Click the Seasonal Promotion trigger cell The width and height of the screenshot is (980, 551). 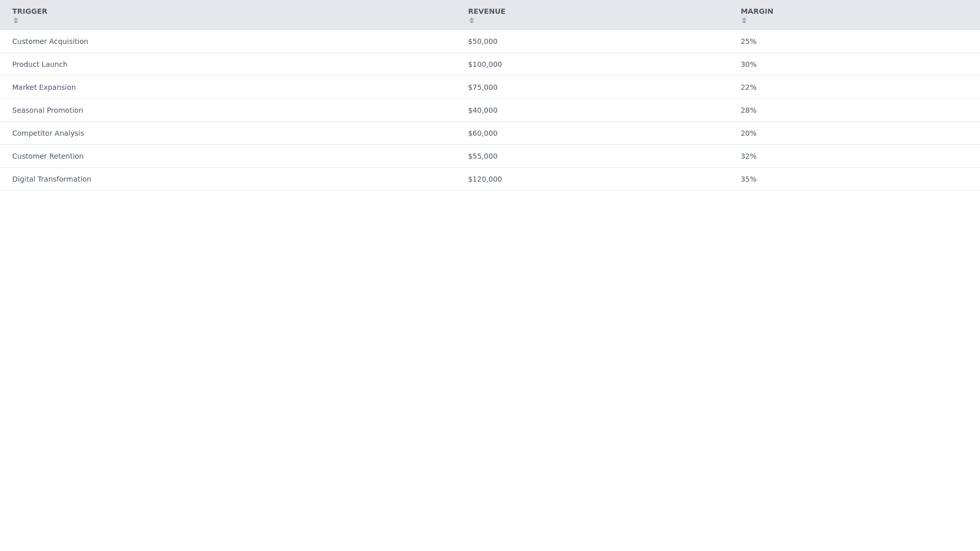(47, 110)
